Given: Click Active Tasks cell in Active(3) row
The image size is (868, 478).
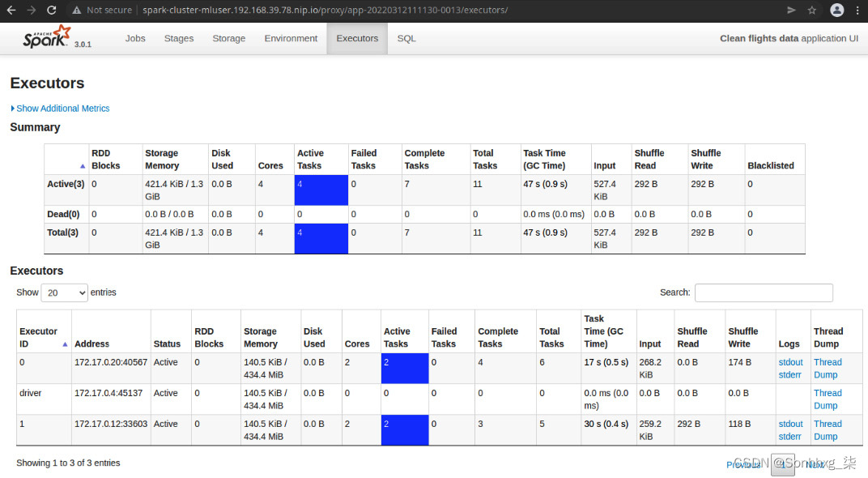Looking at the screenshot, I should point(321,190).
